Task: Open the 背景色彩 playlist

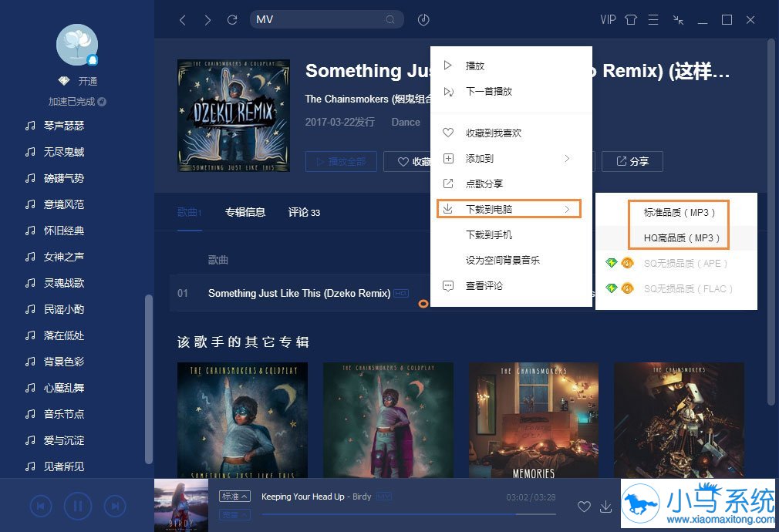Action: [x=63, y=362]
